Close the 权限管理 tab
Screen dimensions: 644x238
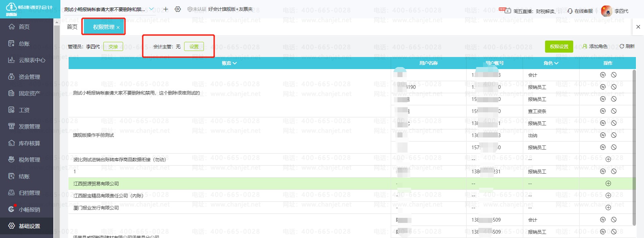point(118,27)
